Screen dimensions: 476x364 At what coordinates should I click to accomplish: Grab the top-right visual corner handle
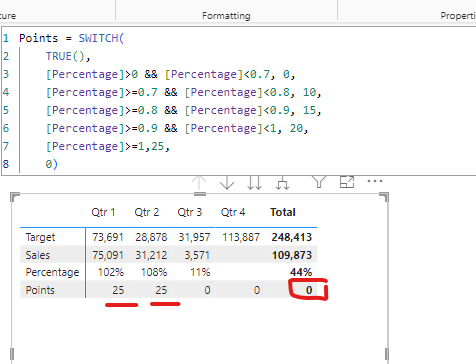click(x=384, y=197)
